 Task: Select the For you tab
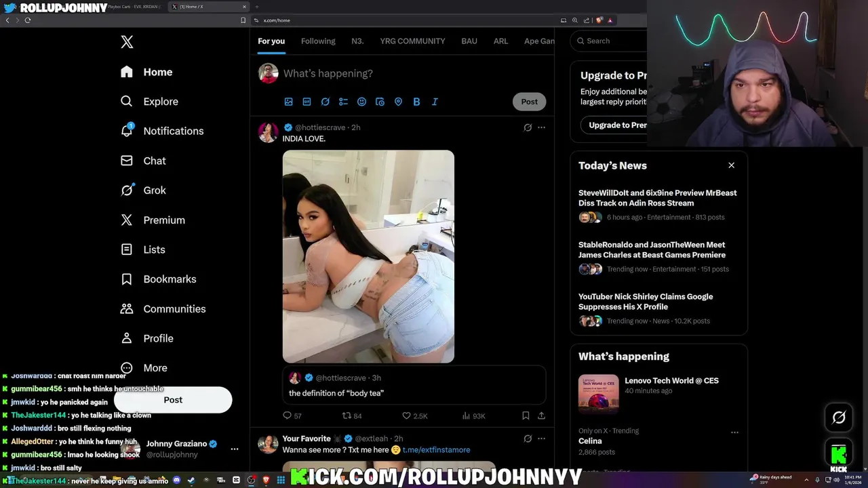(x=271, y=41)
